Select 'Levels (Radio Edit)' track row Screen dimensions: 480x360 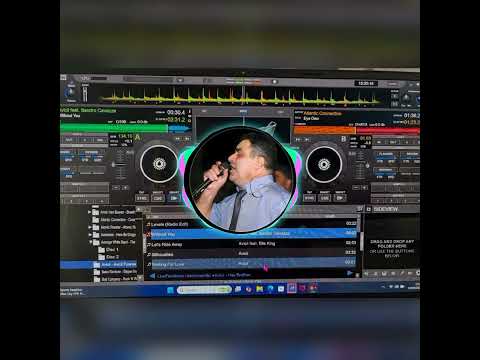tap(252, 224)
